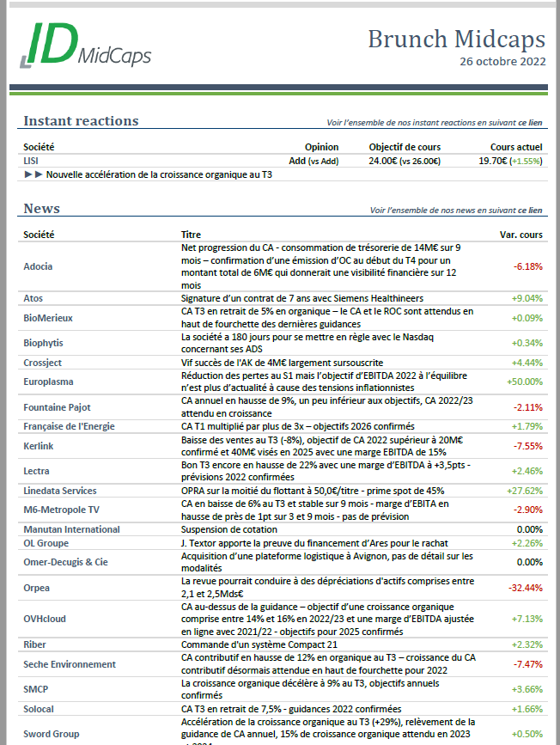560x745 pixels.
Task: Click Europlasma +50.00% variation
Action: [x=525, y=382]
